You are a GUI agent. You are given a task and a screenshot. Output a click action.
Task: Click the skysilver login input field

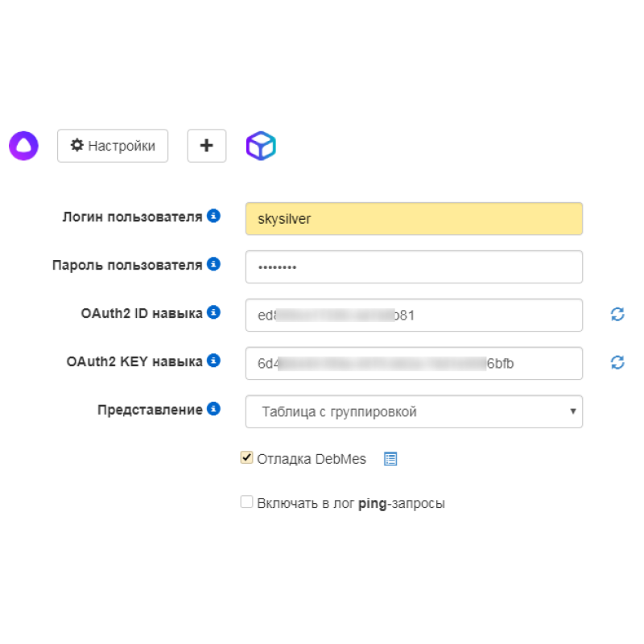point(414,217)
